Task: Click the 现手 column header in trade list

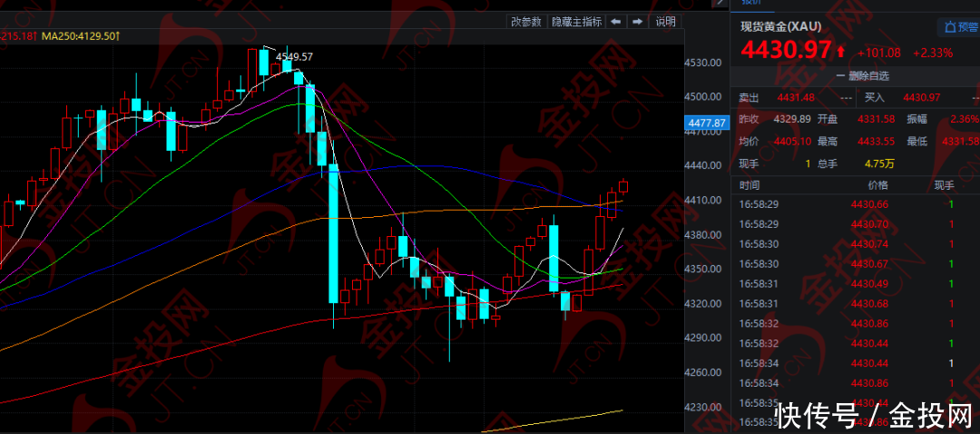Action: [944, 184]
